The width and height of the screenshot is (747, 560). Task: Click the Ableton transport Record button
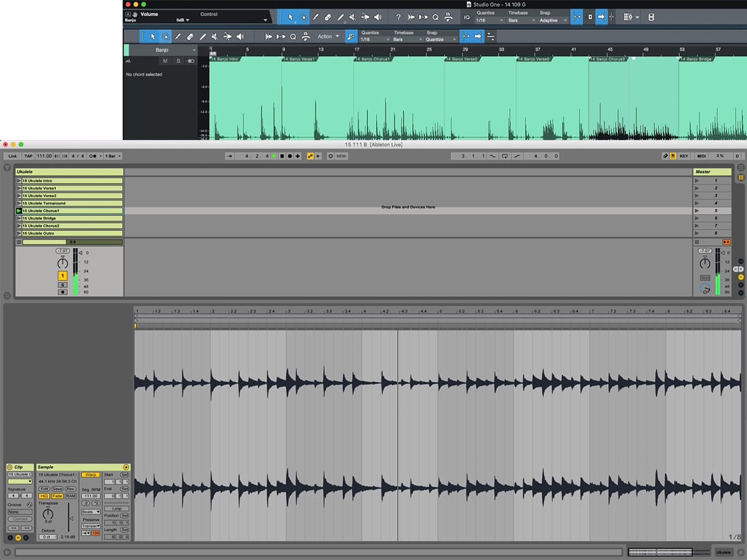point(289,156)
